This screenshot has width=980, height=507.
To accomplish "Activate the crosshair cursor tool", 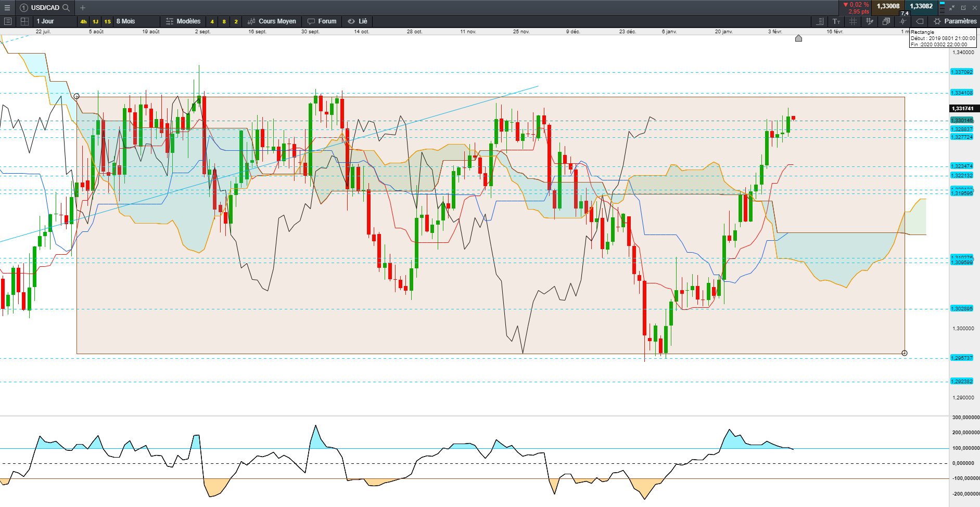I will 853,21.
